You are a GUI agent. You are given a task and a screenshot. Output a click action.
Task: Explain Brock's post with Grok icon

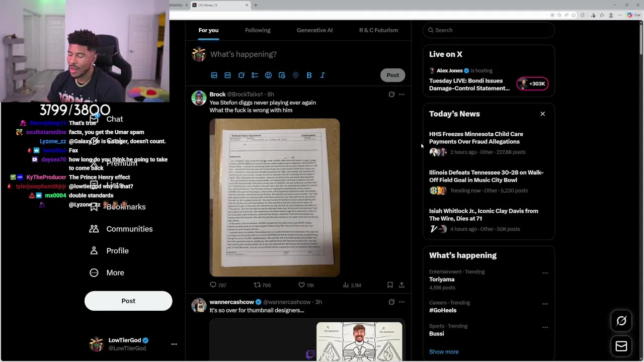point(391,95)
